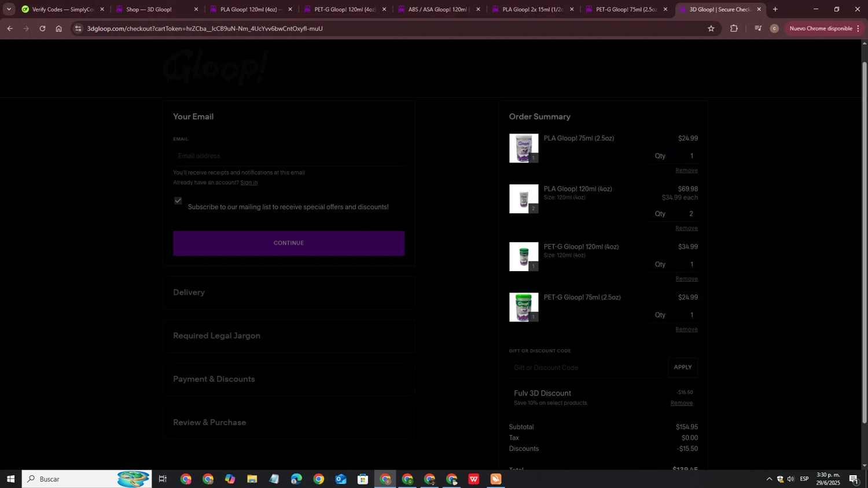Close the Verify Codes SimplyCodes tab
The height and width of the screenshot is (488, 868).
click(x=102, y=9)
